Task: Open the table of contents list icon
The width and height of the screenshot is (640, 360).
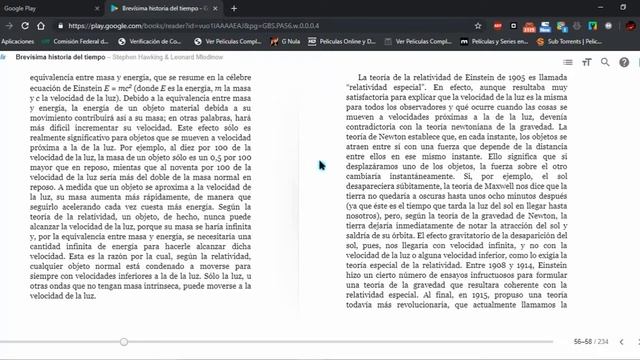Action: (x=568, y=62)
